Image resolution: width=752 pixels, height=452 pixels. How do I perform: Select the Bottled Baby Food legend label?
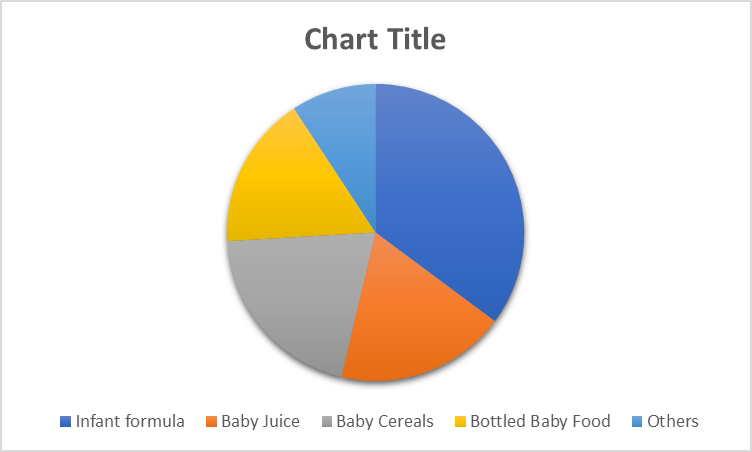point(540,422)
